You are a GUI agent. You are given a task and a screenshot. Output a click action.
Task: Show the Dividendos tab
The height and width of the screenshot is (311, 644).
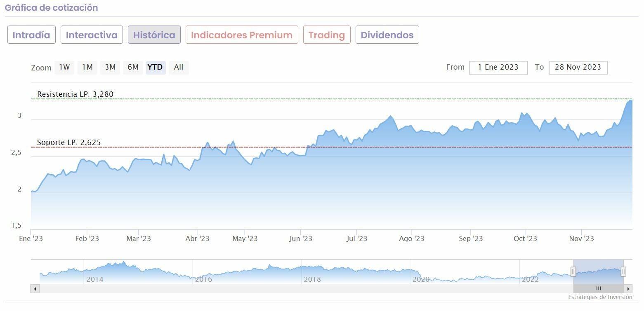[x=387, y=35]
